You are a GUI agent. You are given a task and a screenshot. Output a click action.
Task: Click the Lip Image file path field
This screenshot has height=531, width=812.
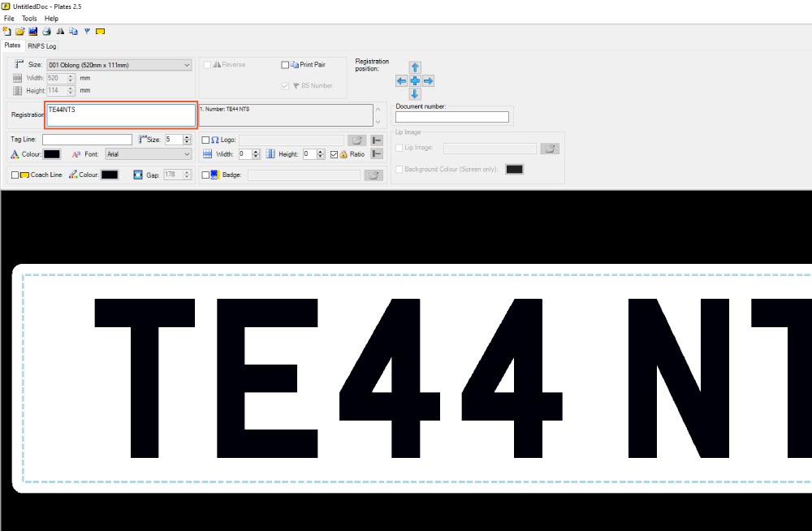[x=490, y=149]
